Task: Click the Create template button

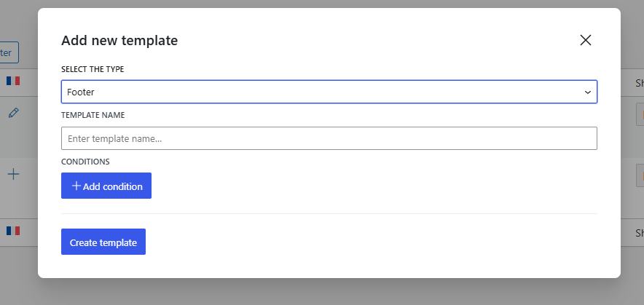Action: tap(103, 242)
